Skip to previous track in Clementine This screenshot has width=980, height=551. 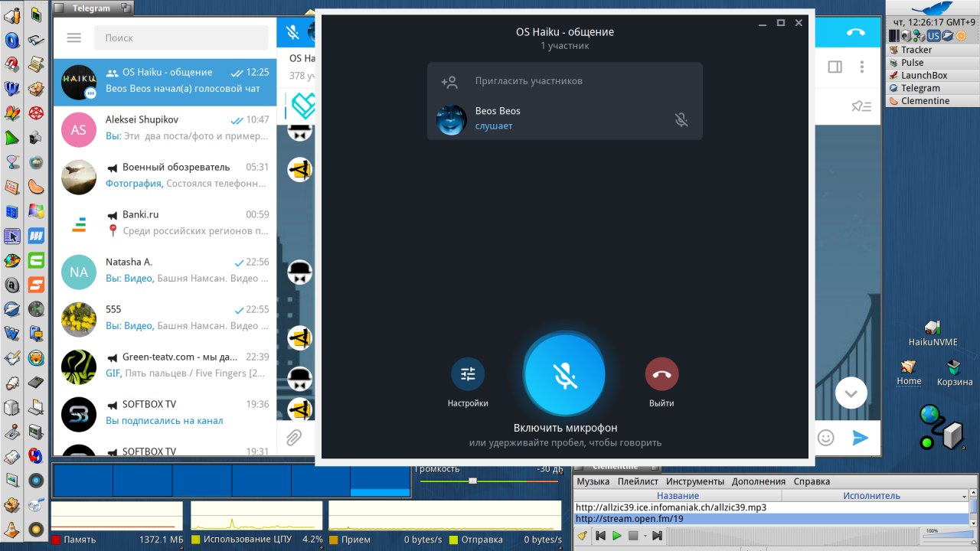point(601,536)
